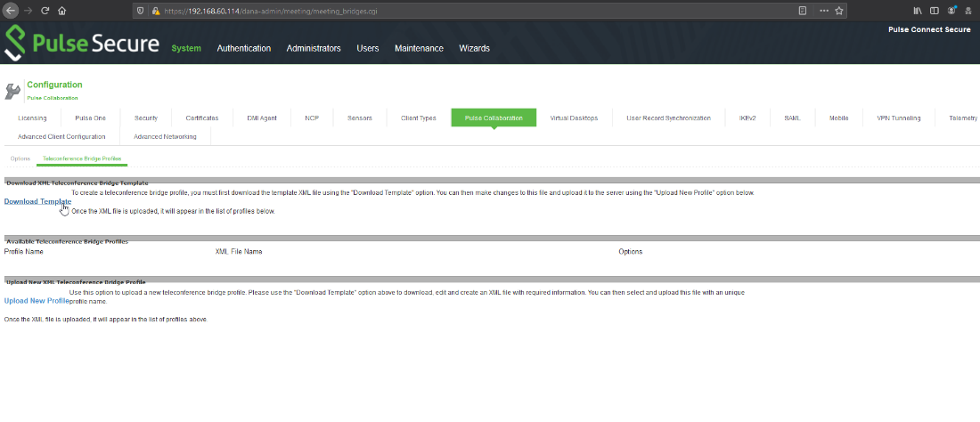Open the Firefox library icon
The width and height of the screenshot is (980, 422).
pyautogui.click(x=918, y=11)
